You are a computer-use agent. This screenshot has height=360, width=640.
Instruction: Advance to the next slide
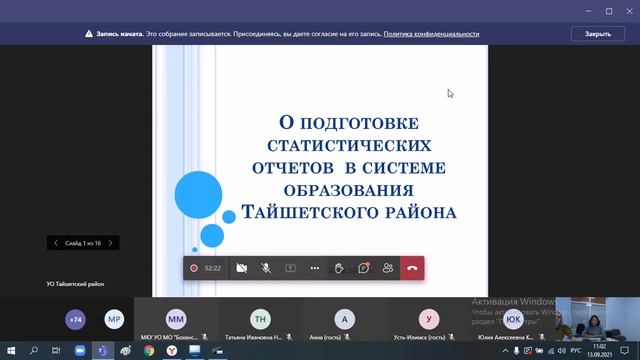(110, 243)
